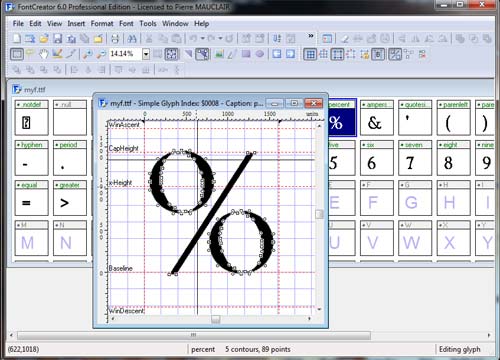Viewport: 500px width, 360px height.
Task: Select the parenleft glyph cell
Action: click(454, 118)
